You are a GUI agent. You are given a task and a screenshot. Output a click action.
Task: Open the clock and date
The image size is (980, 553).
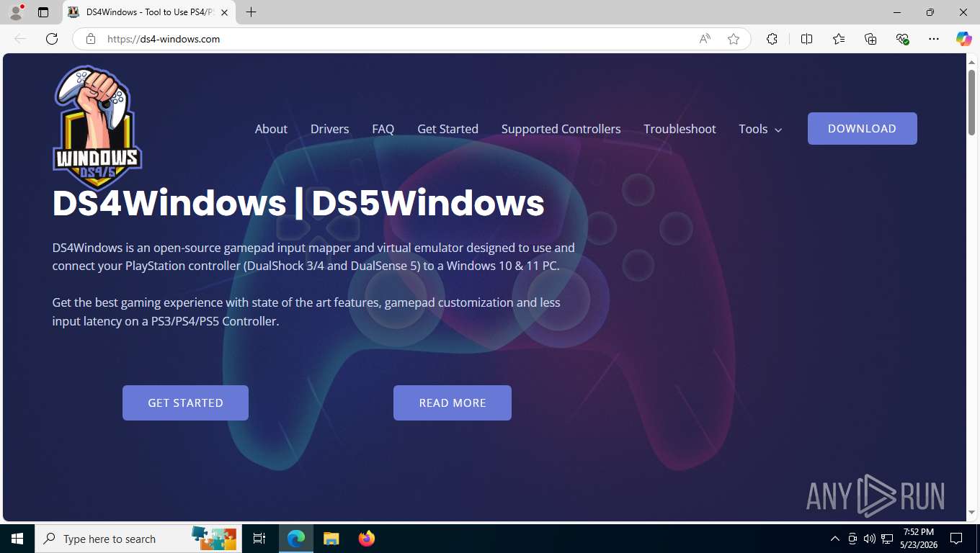[x=918, y=539]
